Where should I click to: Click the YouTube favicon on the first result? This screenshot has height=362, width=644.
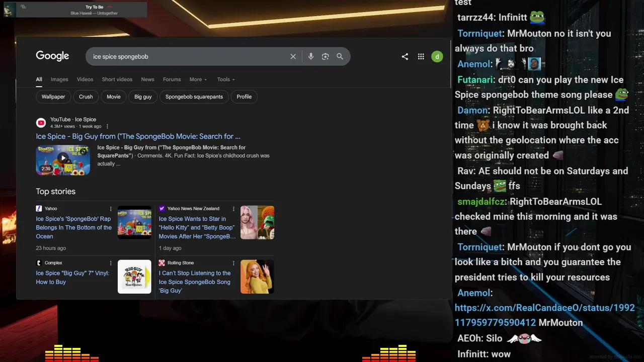tap(41, 123)
